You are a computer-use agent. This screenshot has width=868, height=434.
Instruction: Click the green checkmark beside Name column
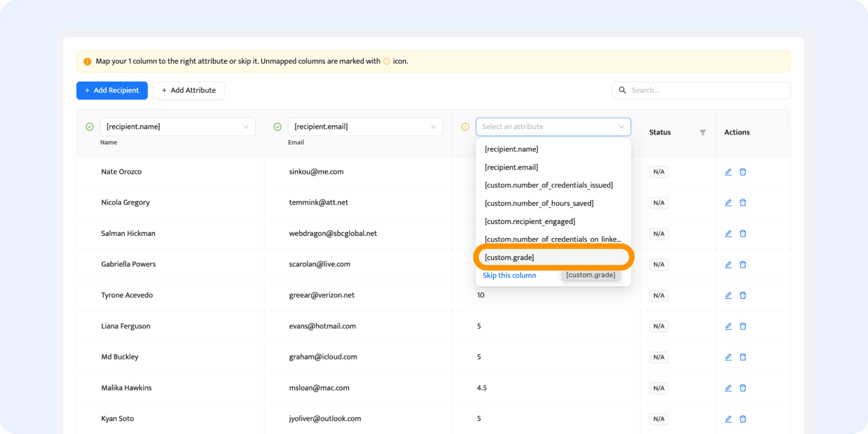(x=90, y=127)
